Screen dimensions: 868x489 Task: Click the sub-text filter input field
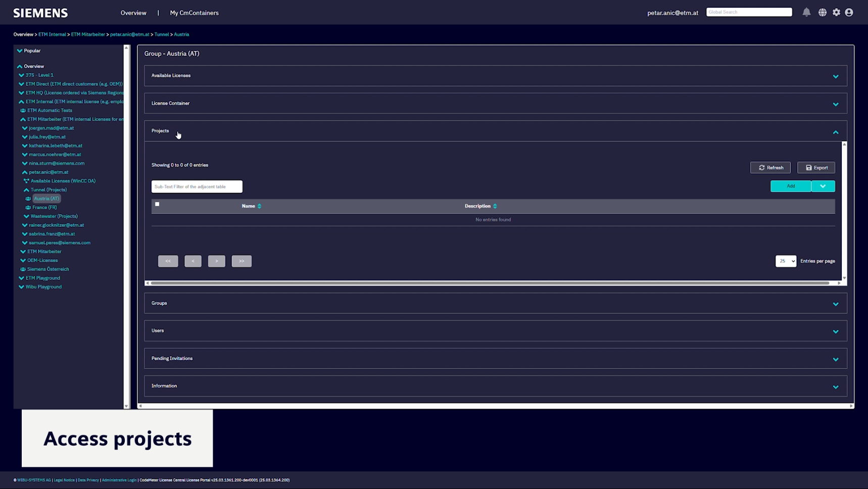point(197,187)
